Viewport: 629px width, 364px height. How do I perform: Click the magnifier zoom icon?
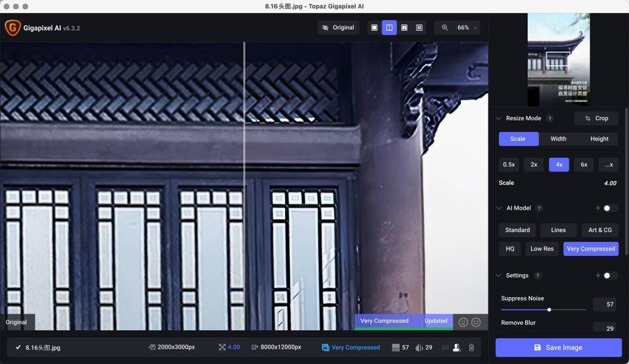(445, 28)
